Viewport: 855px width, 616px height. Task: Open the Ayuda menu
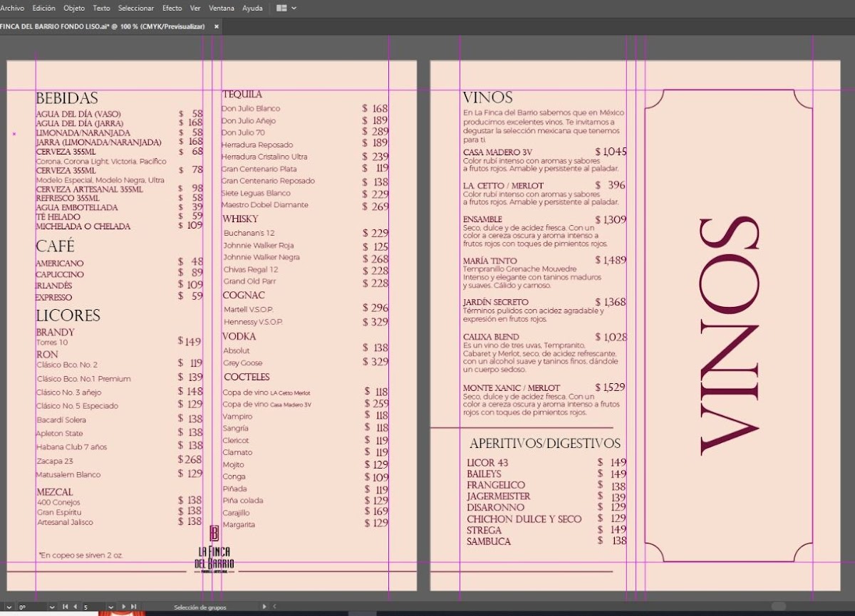253,8
